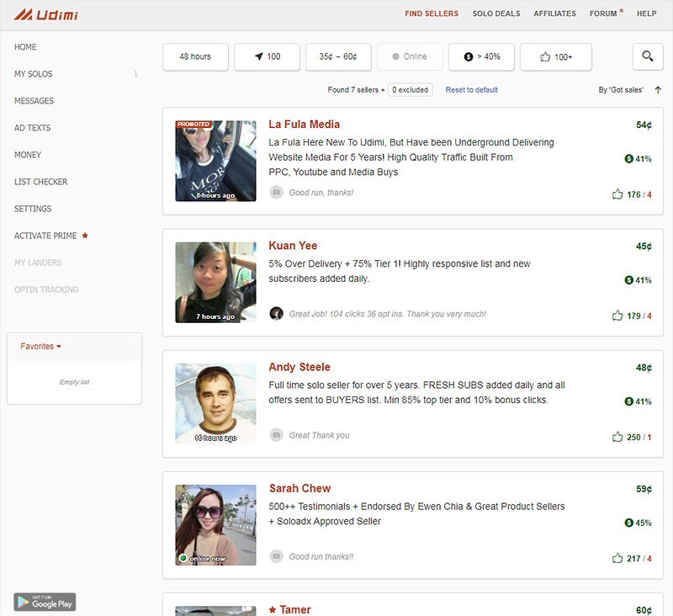This screenshot has height=616, width=673.
Task: Open the 0 excluded sellers box
Action: point(411,90)
